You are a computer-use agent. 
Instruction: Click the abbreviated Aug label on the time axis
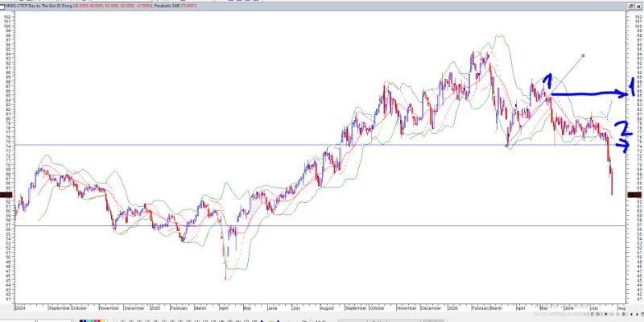coord(621,308)
